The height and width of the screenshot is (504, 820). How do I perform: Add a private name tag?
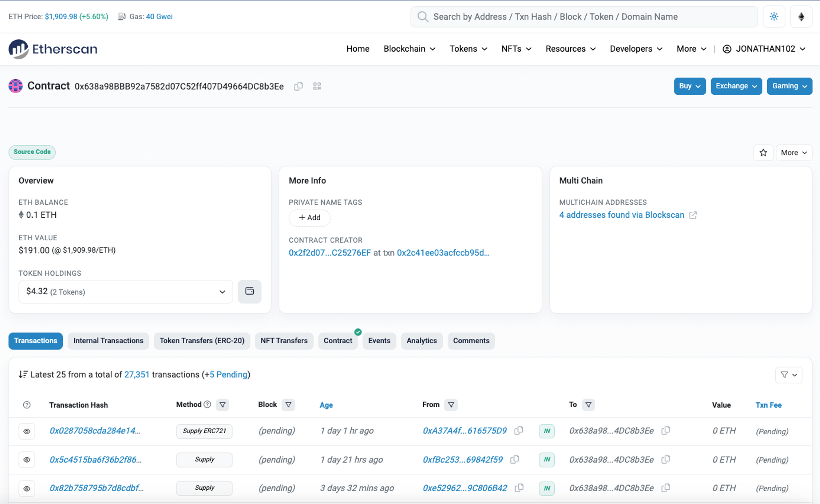click(x=310, y=218)
